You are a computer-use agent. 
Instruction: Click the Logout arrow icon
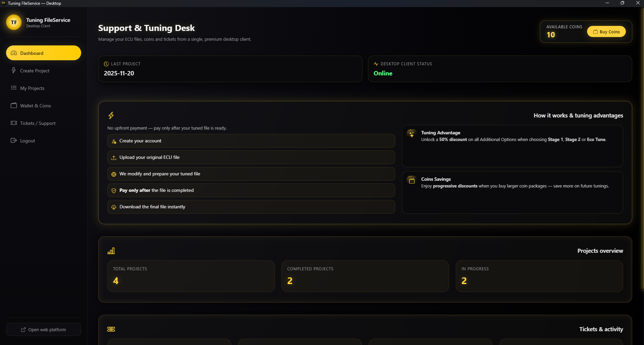tap(14, 140)
